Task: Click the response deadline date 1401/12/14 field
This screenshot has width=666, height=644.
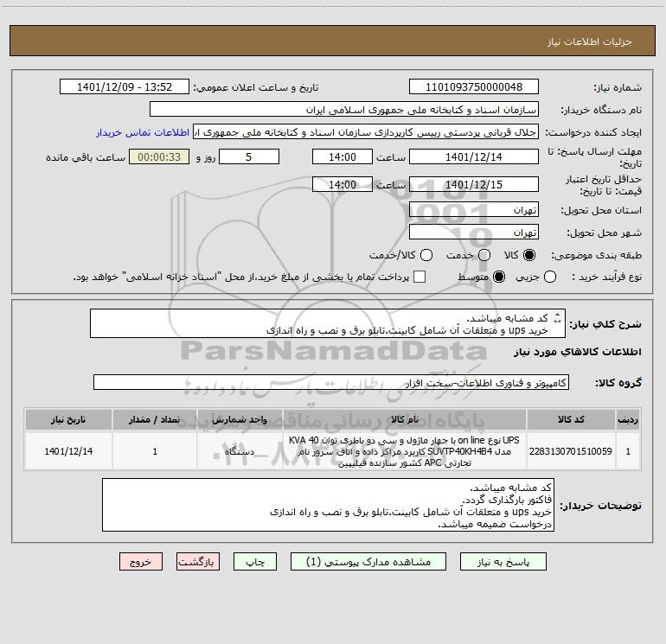Action: [474, 156]
